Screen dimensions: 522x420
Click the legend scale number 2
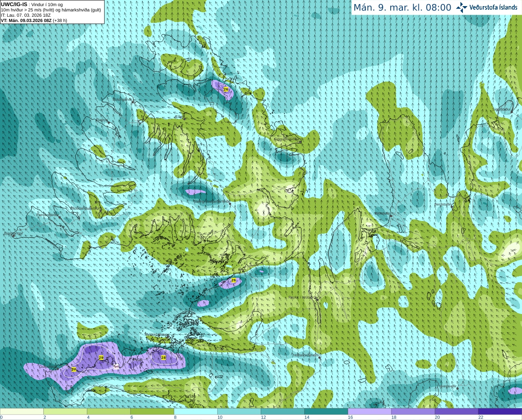44,418
